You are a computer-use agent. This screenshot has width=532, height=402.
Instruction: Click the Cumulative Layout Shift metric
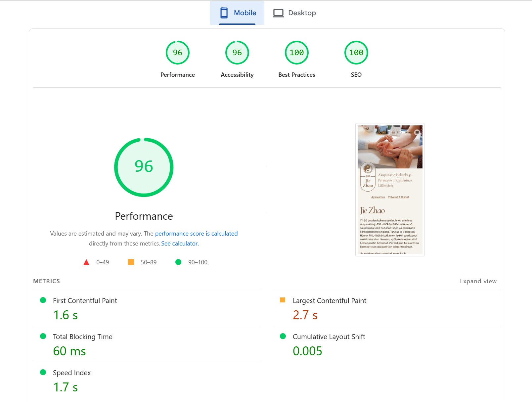point(329,337)
